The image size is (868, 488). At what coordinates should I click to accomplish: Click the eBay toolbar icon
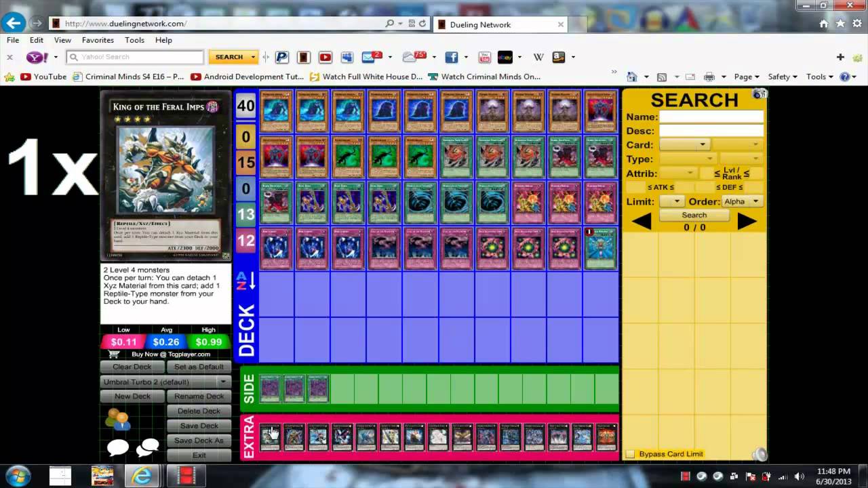[x=505, y=58]
